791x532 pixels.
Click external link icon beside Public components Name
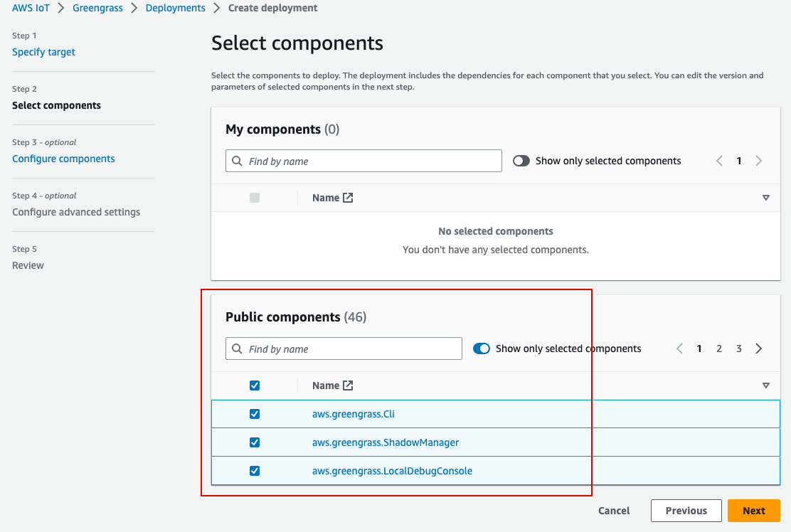[x=348, y=385]
